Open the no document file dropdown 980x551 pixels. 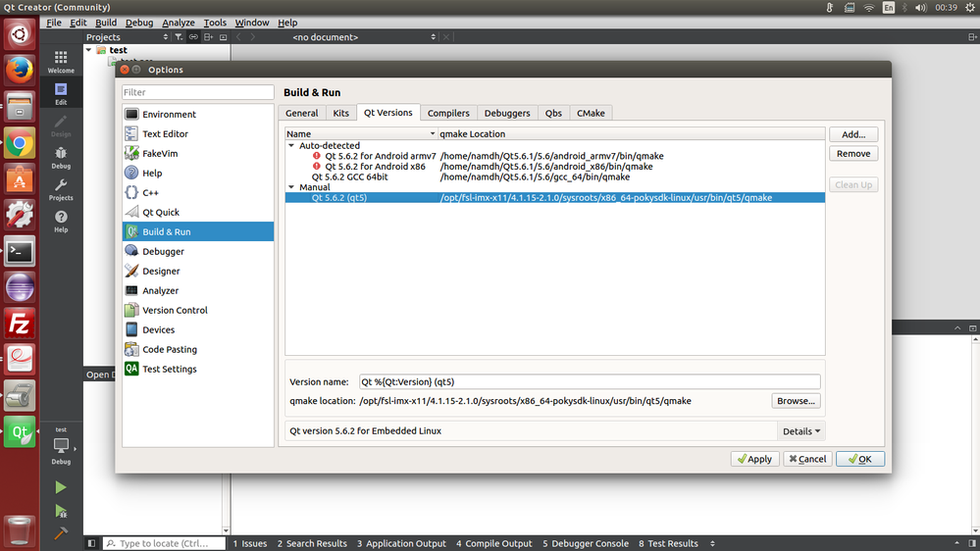tap(363, 37)
